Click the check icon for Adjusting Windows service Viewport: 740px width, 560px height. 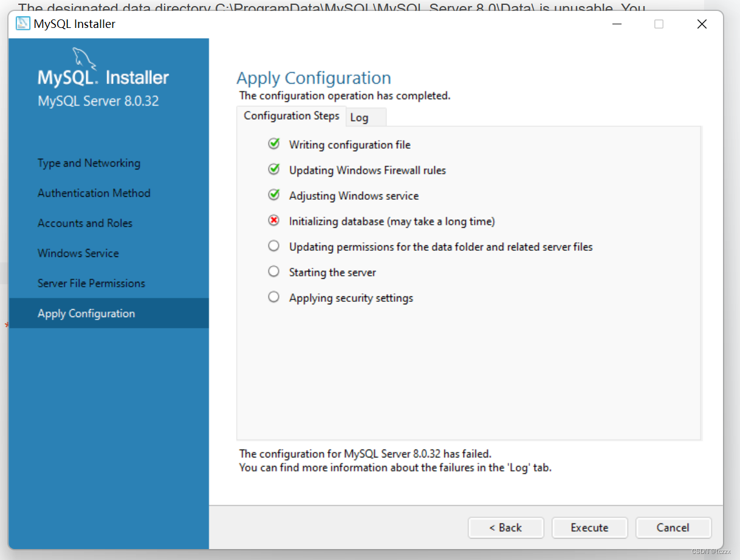pyautogui.click(x=273, y=194)
